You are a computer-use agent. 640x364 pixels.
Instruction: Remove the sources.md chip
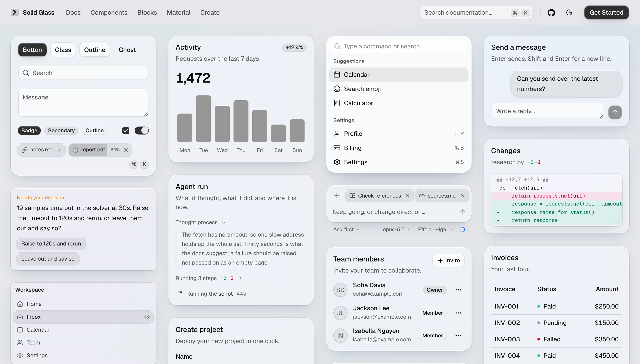462,196
